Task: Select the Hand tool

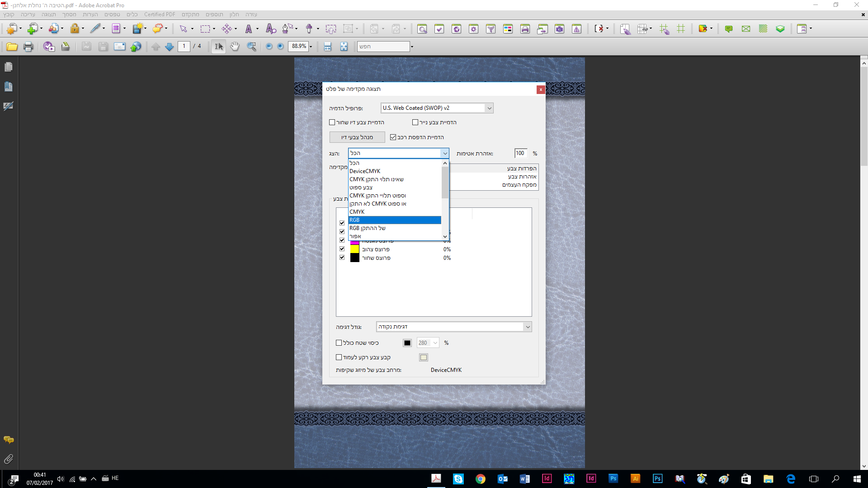Action: pos(235,47)
